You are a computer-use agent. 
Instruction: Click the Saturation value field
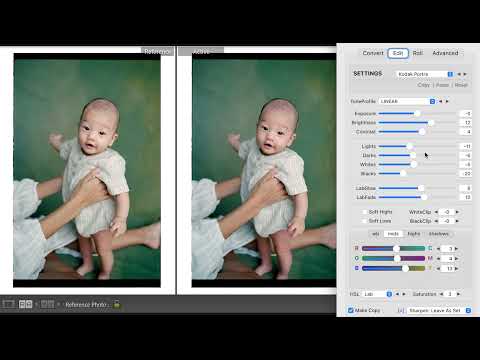click(x=450, y=294)
